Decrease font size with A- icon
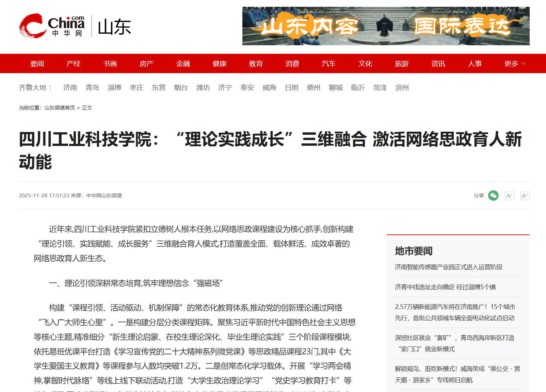 (509, 196)
